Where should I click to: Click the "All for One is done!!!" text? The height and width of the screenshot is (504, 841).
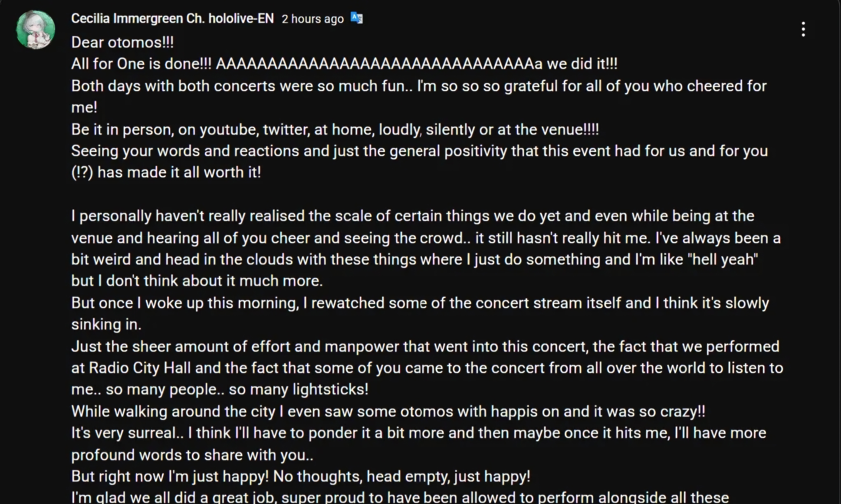[141, 64]
